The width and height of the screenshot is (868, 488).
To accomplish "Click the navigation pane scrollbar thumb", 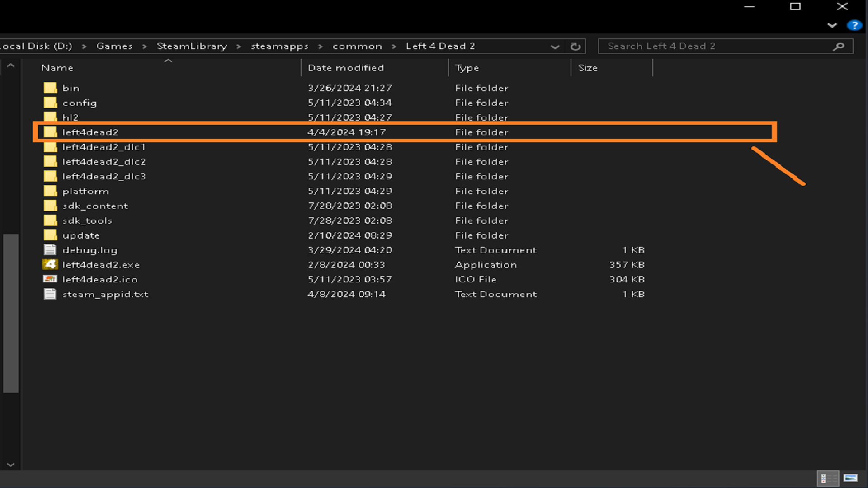I will (10, 313).
